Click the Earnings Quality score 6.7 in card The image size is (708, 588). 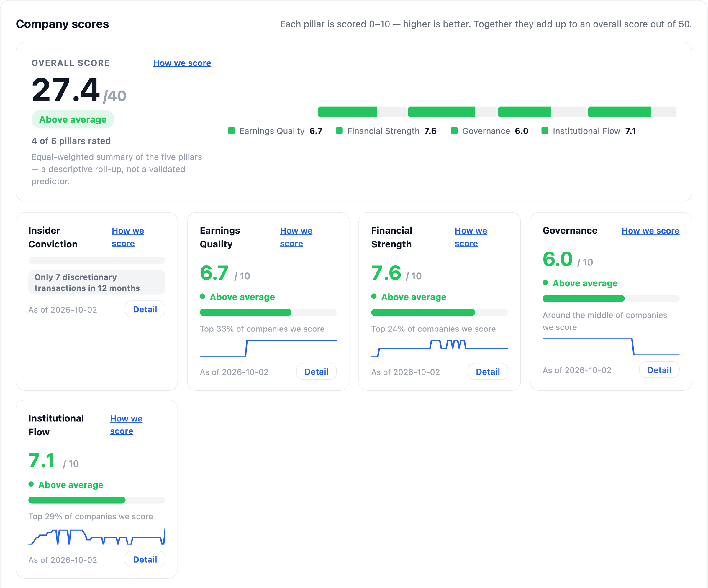pos(214,272)
